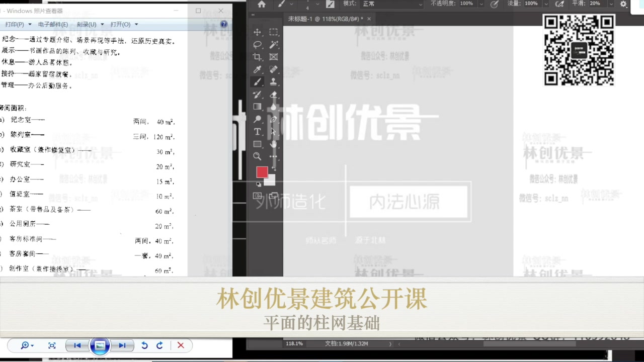Rotate the photo clockwise

(x=160, y=345)
